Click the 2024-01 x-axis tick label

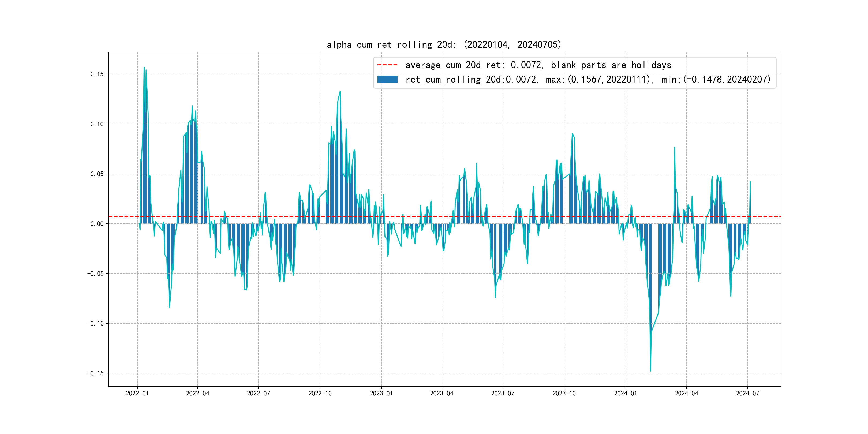point(625,393)
